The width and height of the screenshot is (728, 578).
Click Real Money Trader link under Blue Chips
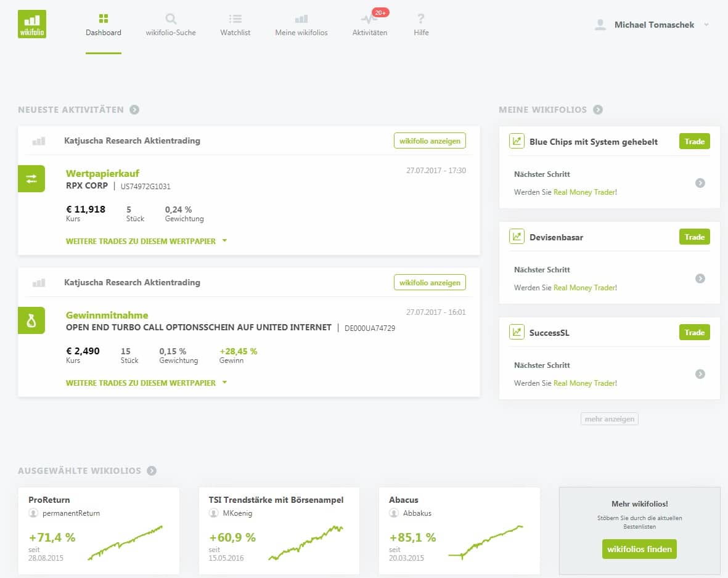click(x=584, y=192)
